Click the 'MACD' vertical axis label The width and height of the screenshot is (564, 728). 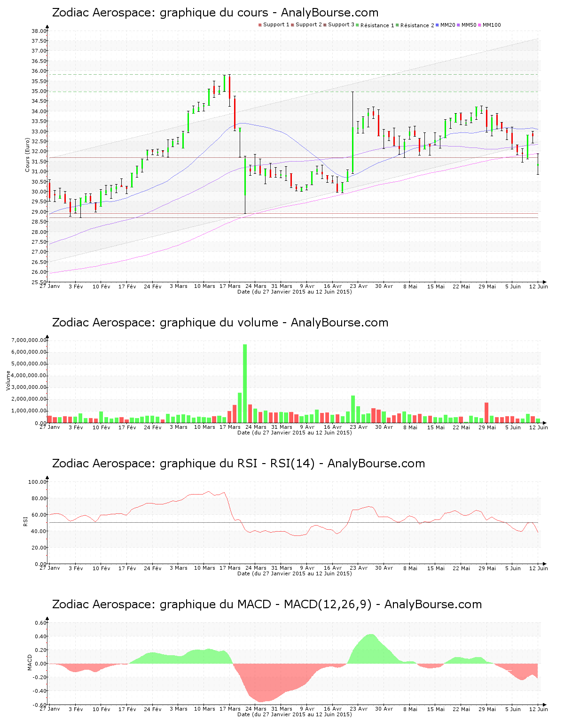pos(30,662)
